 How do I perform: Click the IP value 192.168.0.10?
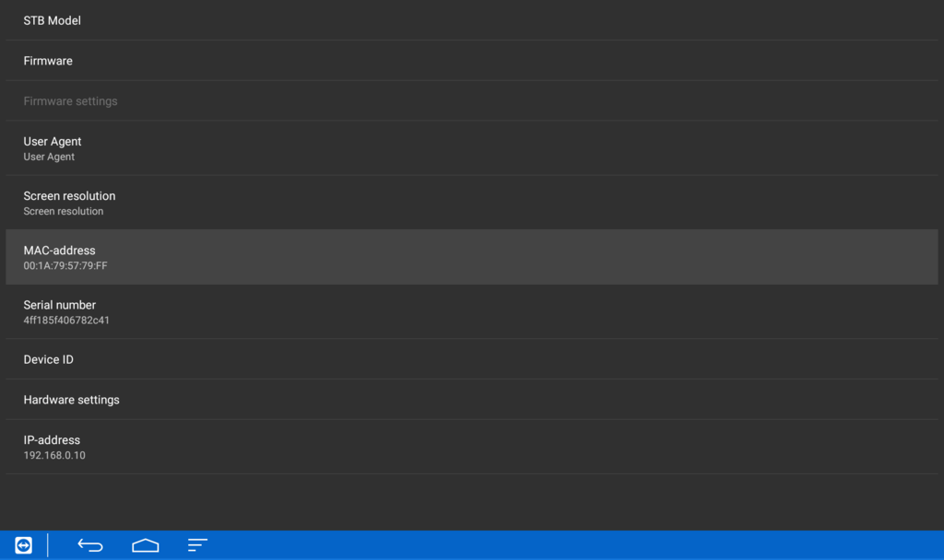54,456
